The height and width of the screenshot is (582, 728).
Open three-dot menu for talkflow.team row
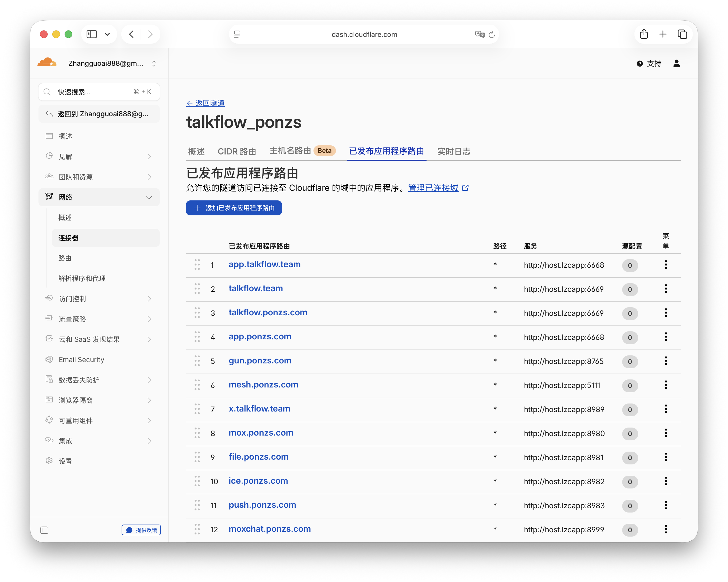[x=665, y=289]
